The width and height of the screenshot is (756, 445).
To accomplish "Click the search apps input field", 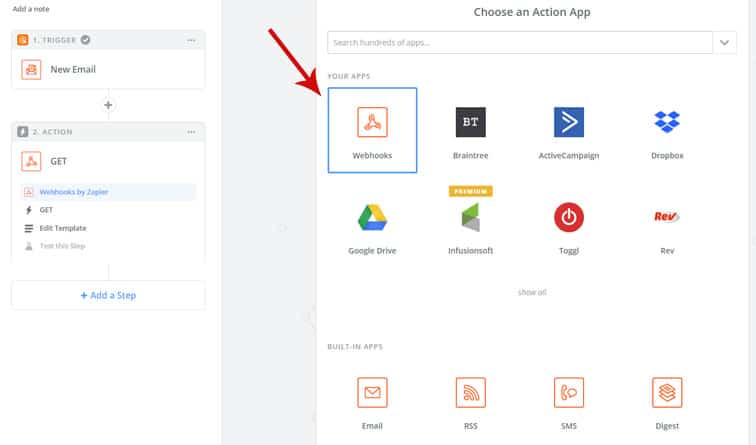I will (517, 42).
